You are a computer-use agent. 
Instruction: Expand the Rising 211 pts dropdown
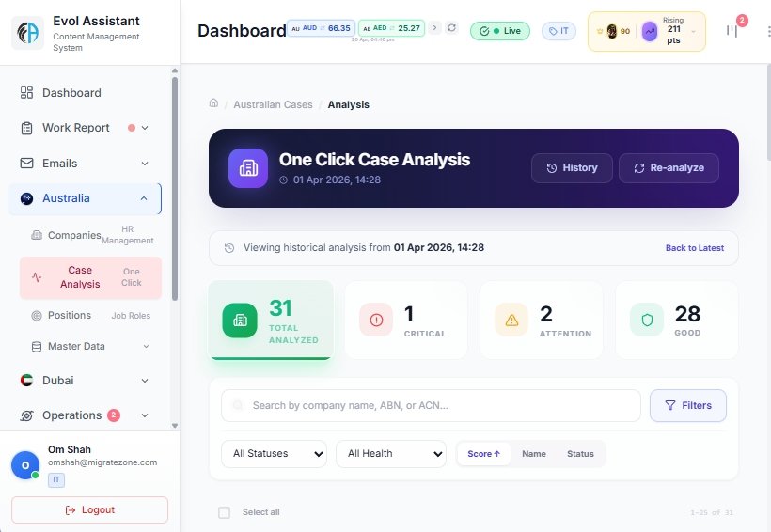click(x=693, y=31)
